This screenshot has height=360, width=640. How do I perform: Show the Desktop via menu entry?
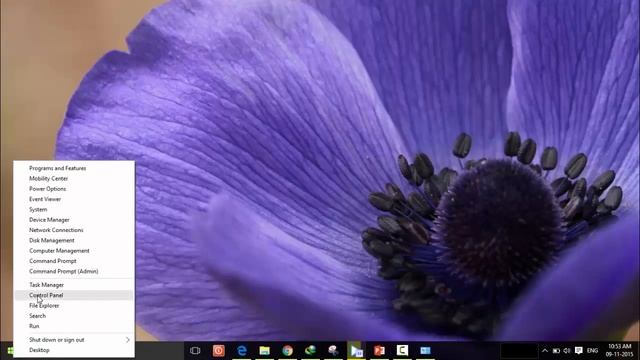point(74,350)
